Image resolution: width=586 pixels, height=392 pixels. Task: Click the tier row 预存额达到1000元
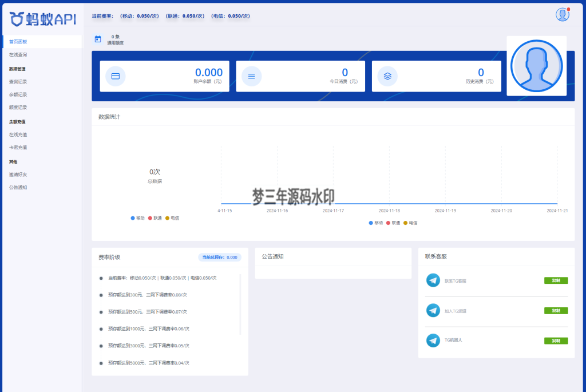click(x=148, y=329)
